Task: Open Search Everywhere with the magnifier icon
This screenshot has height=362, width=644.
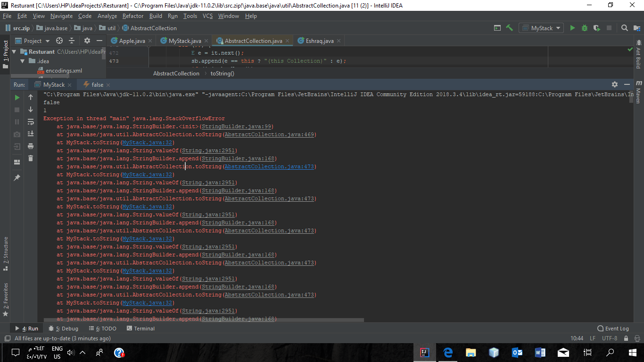Action: pyautogui.click(x=625, y=28)
